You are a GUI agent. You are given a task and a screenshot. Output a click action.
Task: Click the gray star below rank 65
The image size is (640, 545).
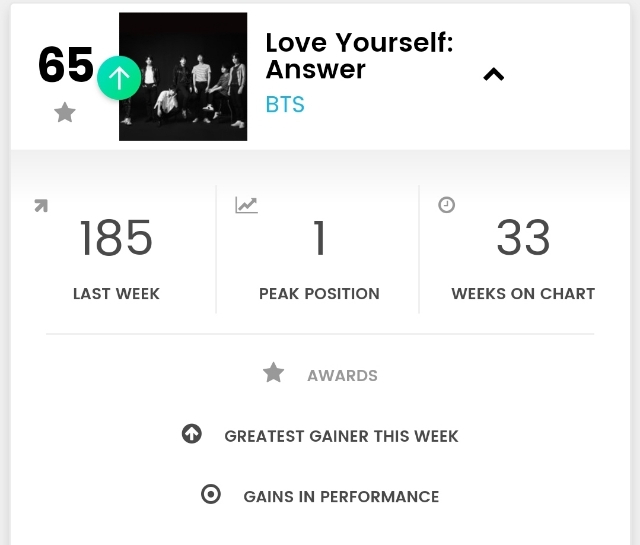(x=65, y=113)
